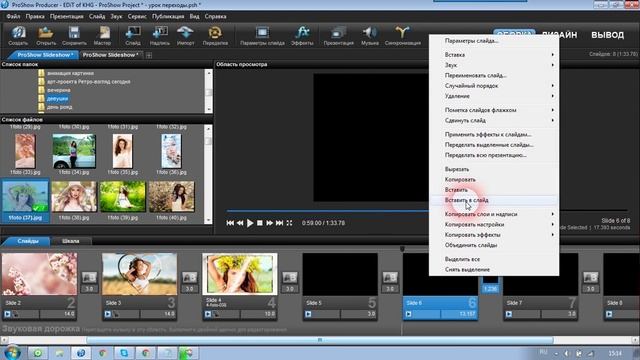Toggle fullscreen preview
Image resolution: width=640 pixels, height=360 pixels.
click(x=289, y=223)
